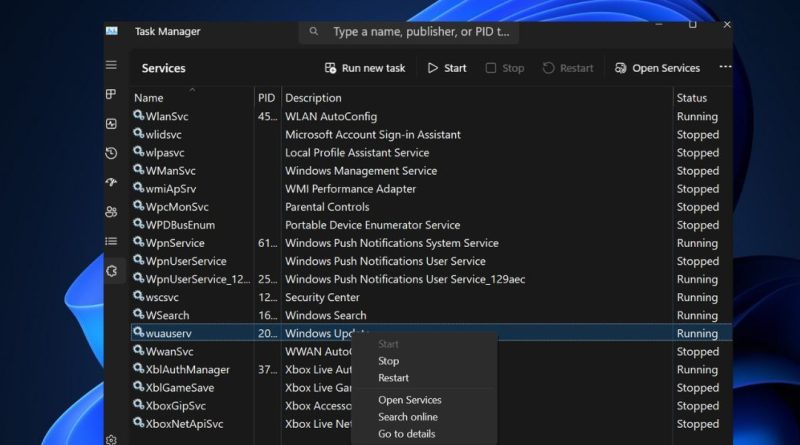Go to Processes page in sidebar
Viewport: 800px width, 445px height.
pos(111,94)
